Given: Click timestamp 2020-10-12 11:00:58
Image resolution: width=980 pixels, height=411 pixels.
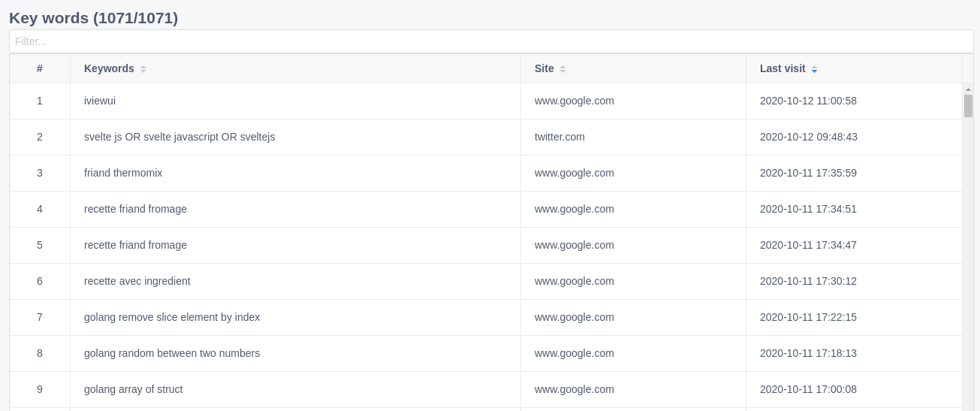Looking at the screenshot, I should [x=808, y=101].
